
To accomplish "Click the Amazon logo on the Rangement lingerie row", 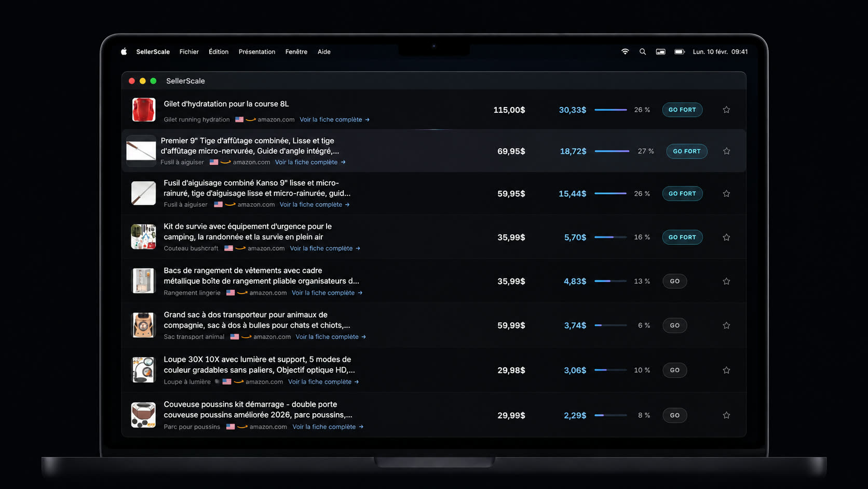I will (242, 293).
